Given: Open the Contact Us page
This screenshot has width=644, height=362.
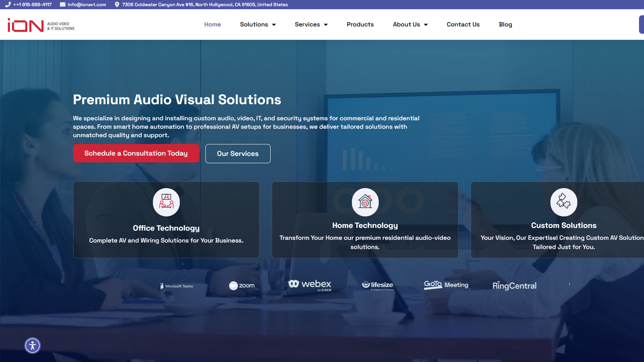Looking at the screenshot, I should coord(463,24).
